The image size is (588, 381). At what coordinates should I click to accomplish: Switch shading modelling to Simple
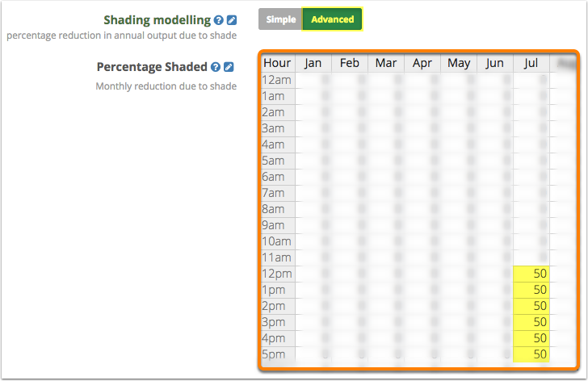[280, 19]
